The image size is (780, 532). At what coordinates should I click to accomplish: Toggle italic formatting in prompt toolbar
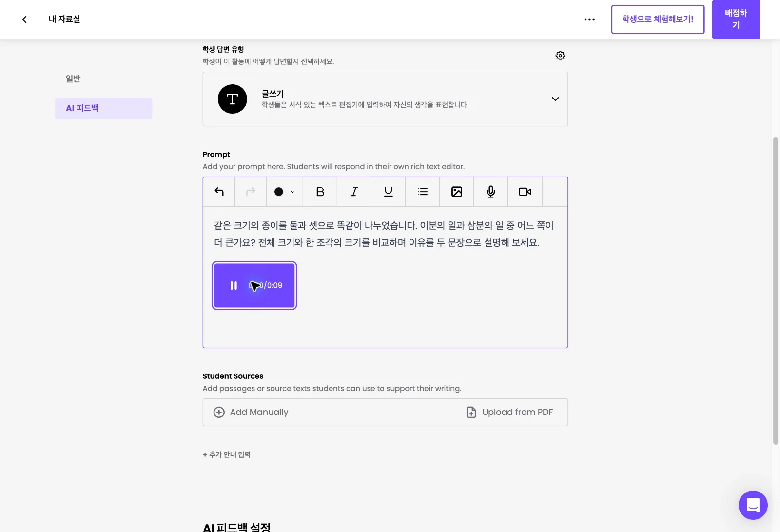[354, 192]
